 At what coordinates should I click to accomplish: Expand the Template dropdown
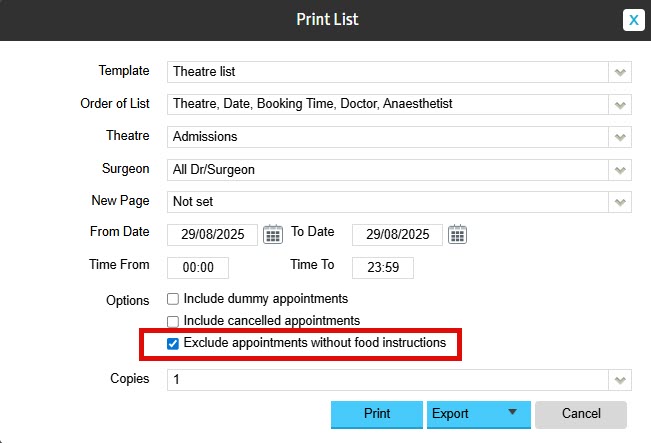(620, 72)
